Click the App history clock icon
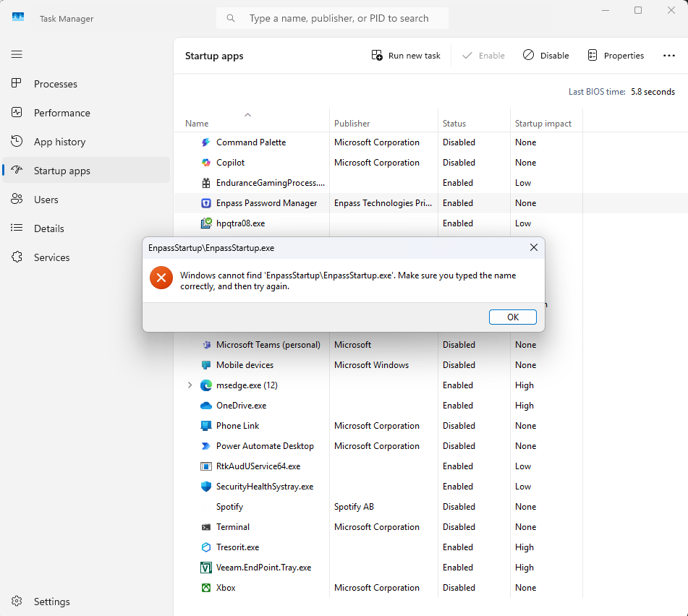The image size is (688, 616). point(17,141)
